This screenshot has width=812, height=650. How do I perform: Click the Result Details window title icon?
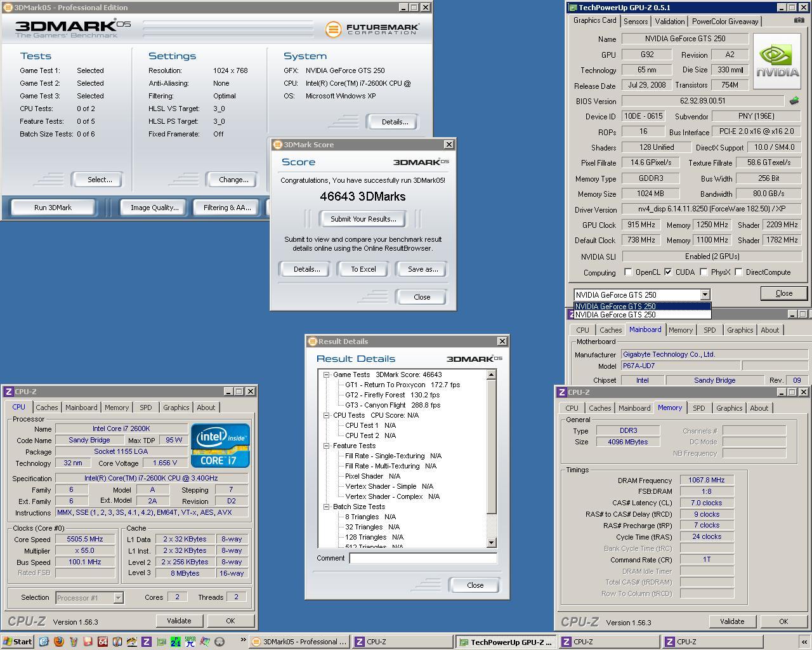point(312,342)
